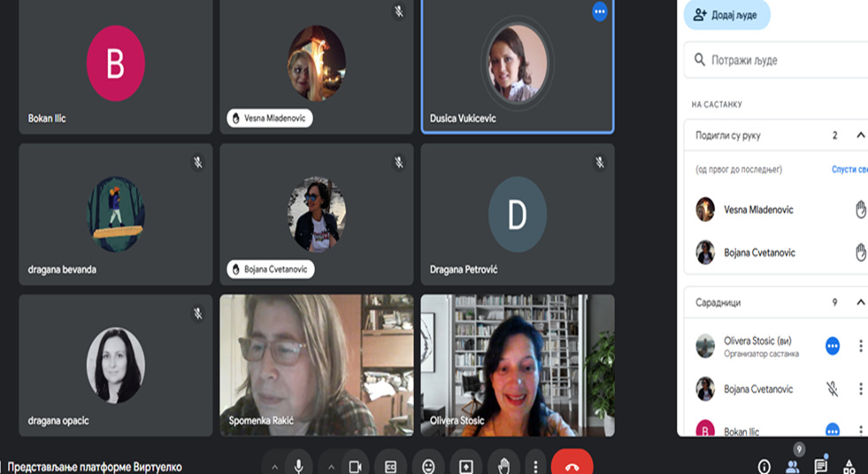Expand camera video settings arrow
This screenshot has width=868, height=474.
[x=331, y=467]
